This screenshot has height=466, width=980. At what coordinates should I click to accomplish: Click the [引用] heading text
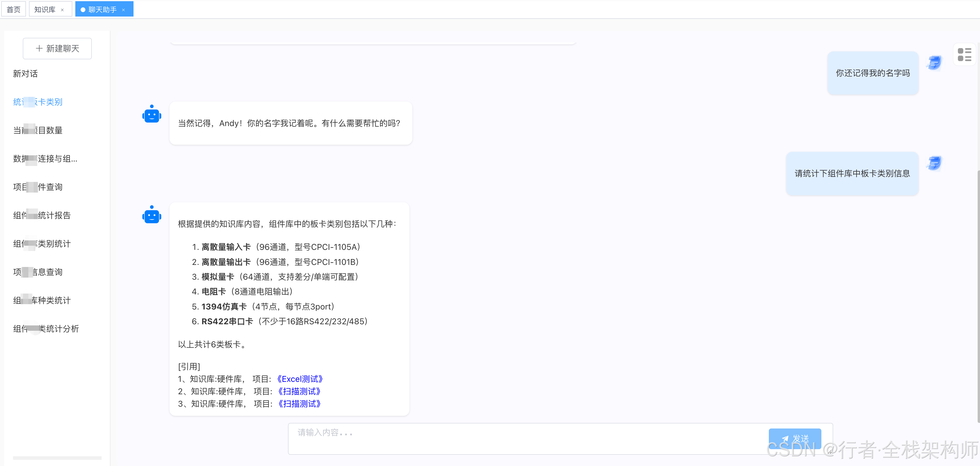[189, 366]
